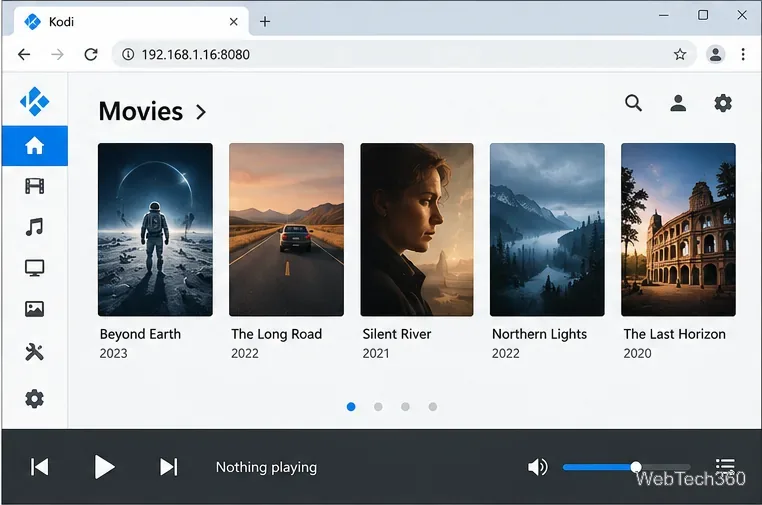762x505 pixels.
Task: Skip to previous track
Action: tap(39, 467)
